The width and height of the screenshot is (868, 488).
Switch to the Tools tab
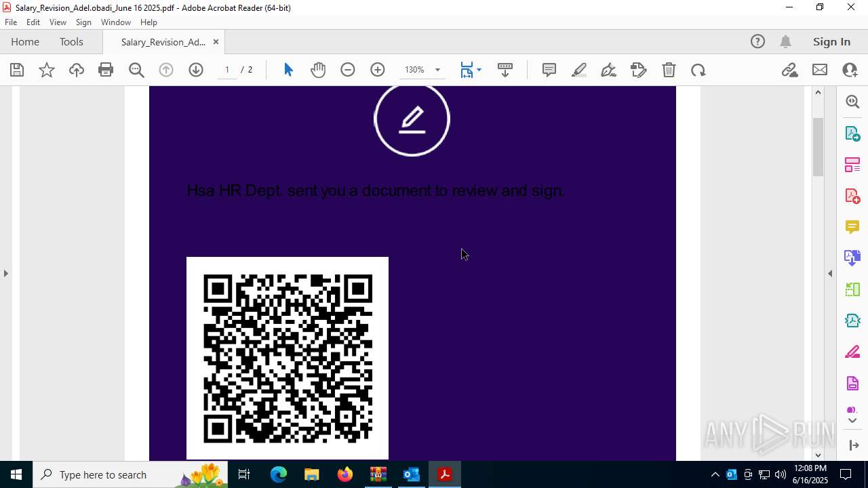pyautogui.click(x=71, y=41)
